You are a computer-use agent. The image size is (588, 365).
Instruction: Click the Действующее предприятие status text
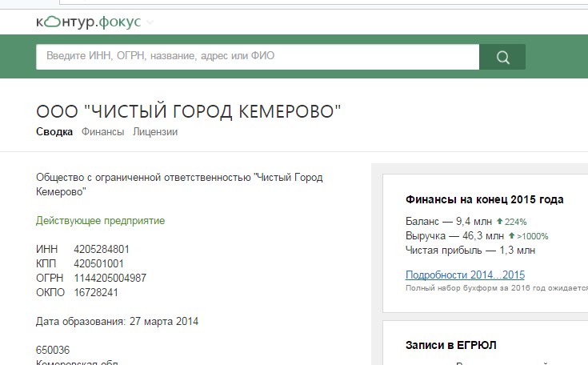coord(101,221)
